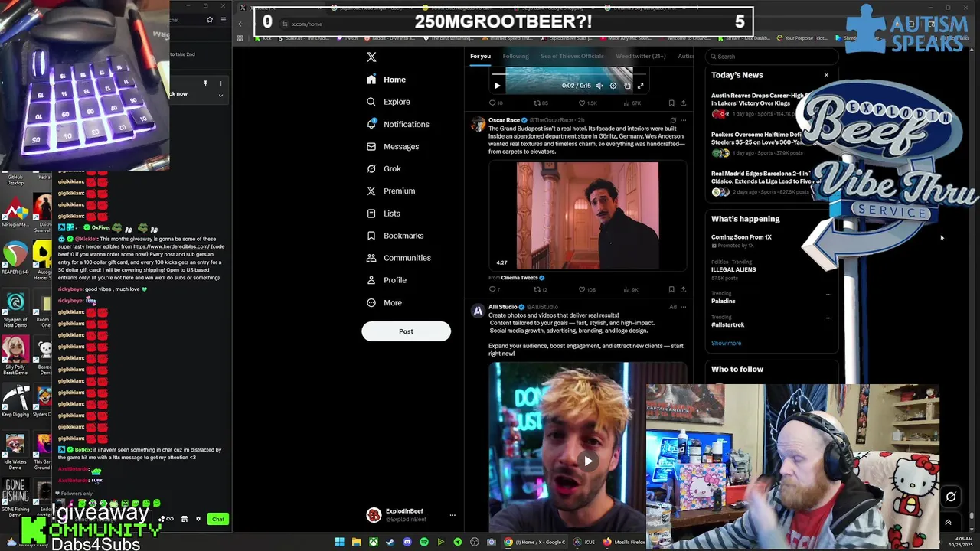Open top video settings gear
The height and width of the screenshot is (551, 980).
tap(613, 86)
